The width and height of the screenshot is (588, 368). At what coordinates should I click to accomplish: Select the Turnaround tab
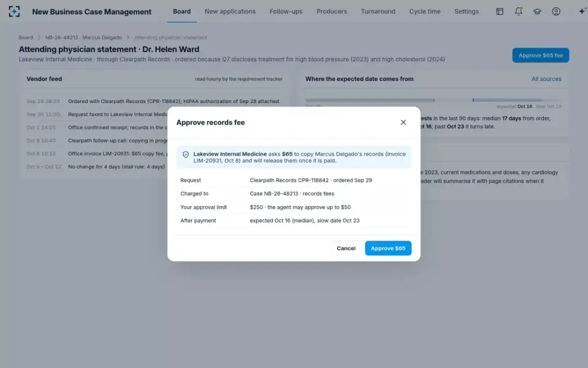378,11
